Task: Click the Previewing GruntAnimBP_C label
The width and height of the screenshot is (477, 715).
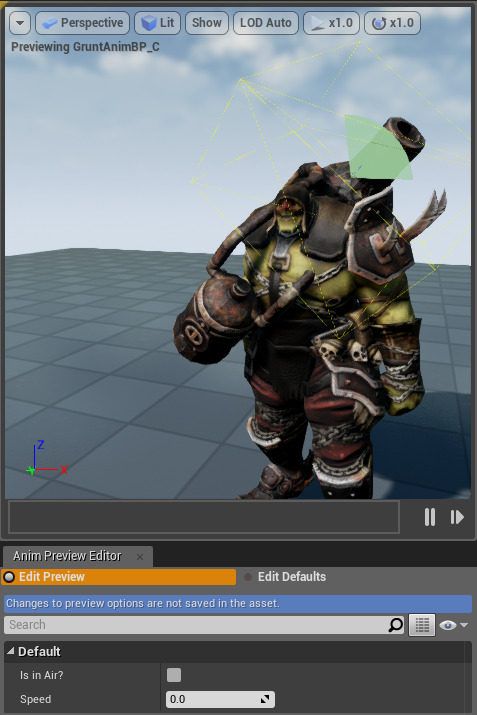Action: 85,47
